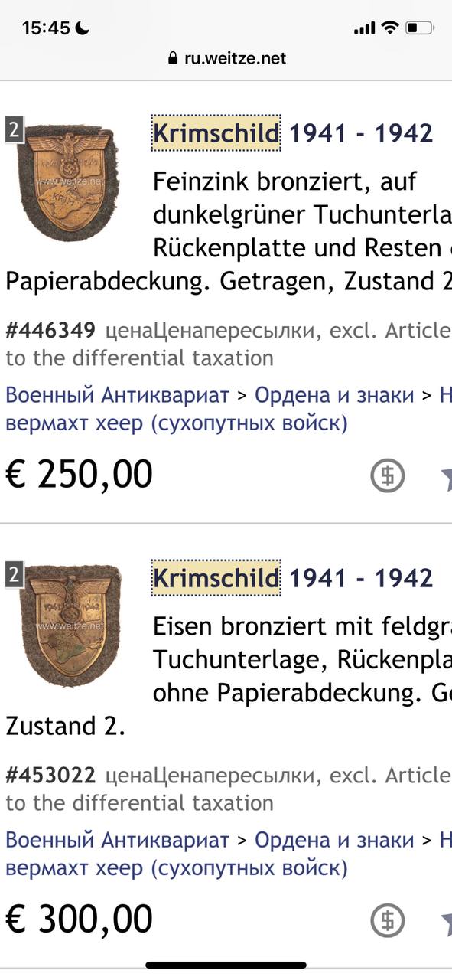Tap the image count badge on the second Krimschild

13,574
